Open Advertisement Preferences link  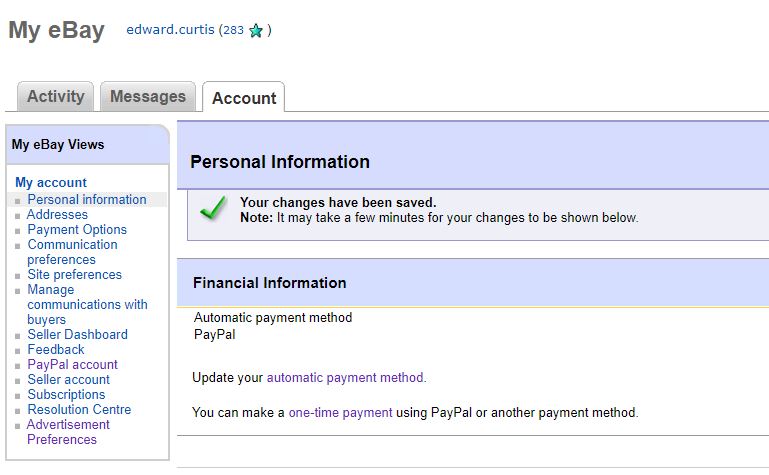pos(68,432)
